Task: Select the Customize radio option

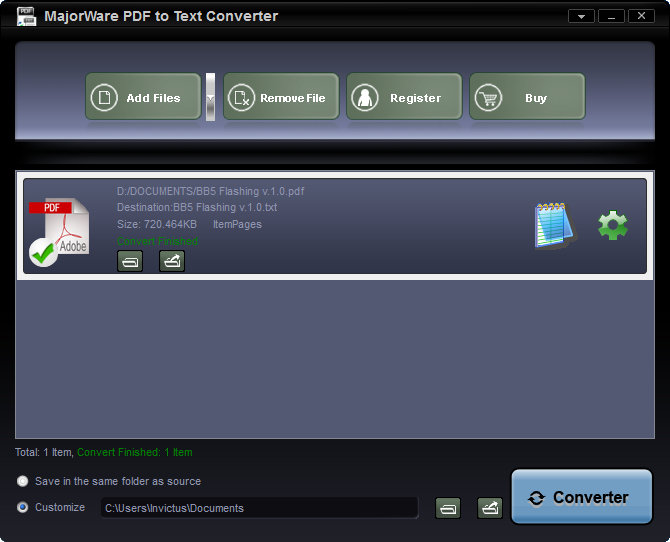Action: coord(23,507)
